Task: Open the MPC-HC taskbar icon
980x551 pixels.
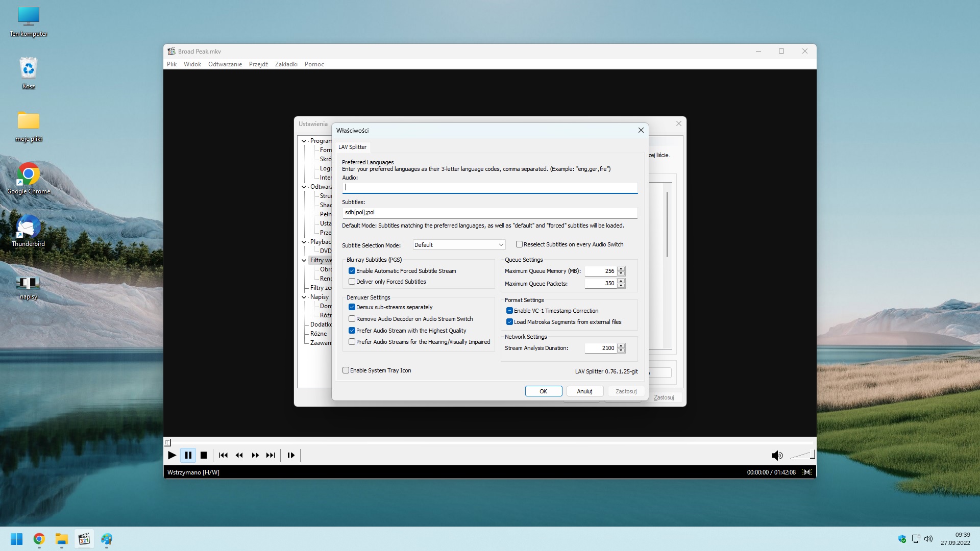Action: point(84,539)
